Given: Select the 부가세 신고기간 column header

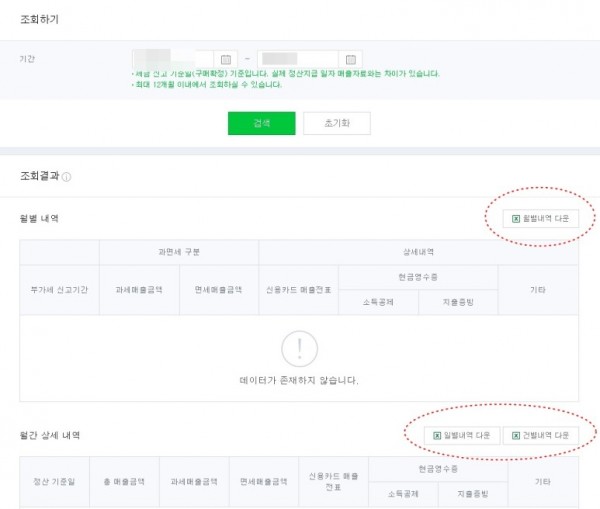Looking at the screenshot, I should [59, 290].
